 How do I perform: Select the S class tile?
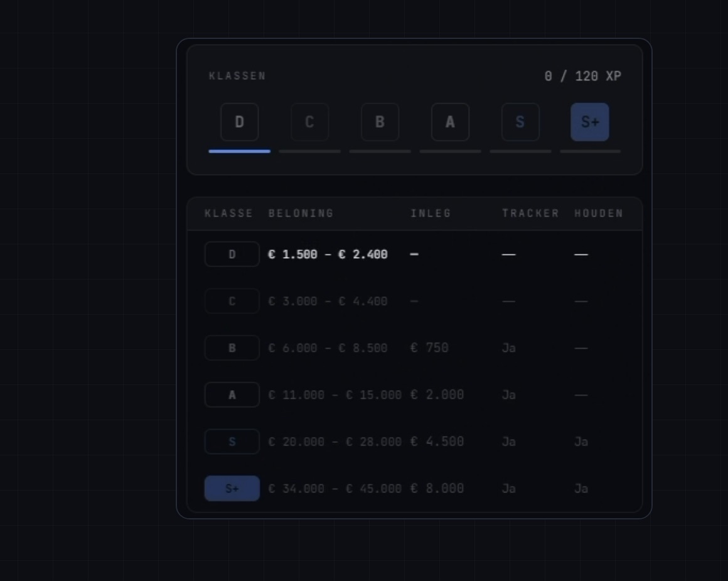[x=520, y=122]
